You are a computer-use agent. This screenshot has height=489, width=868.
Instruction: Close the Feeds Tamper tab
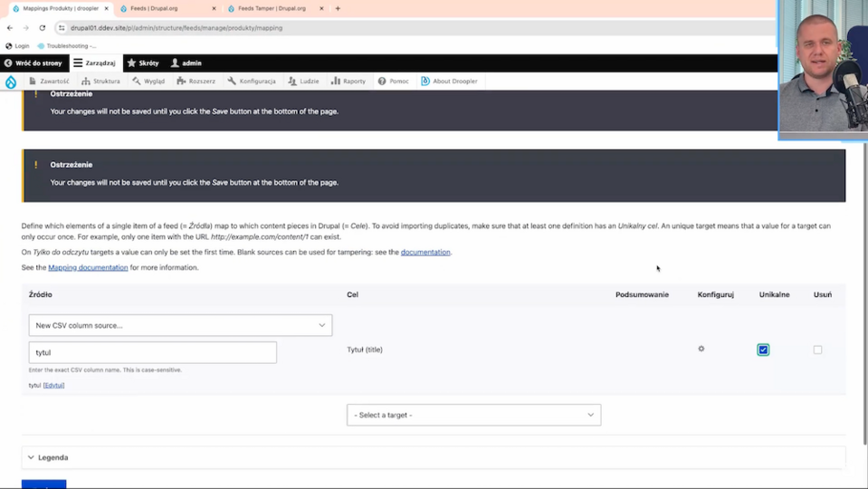pyautogui.click(x=321, y=8)
